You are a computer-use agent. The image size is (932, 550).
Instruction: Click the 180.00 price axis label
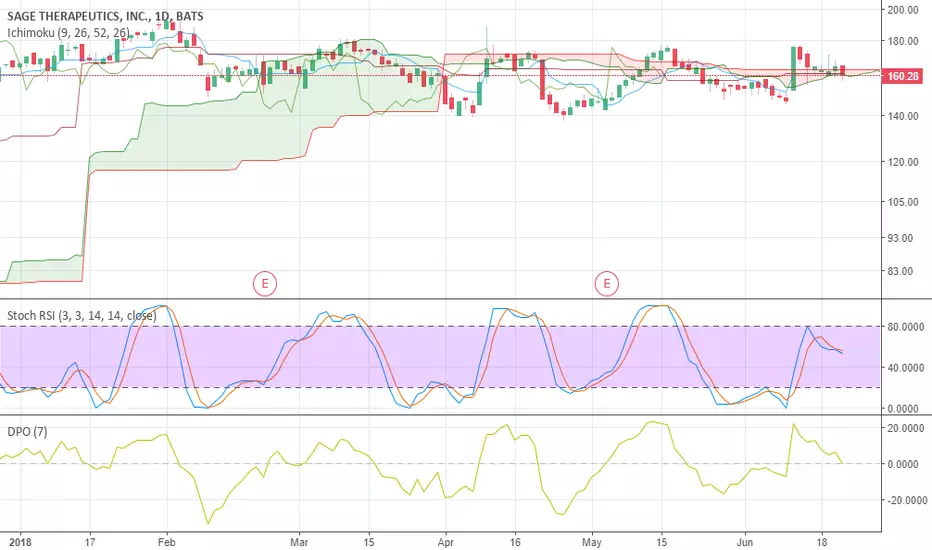pos(902,41)
